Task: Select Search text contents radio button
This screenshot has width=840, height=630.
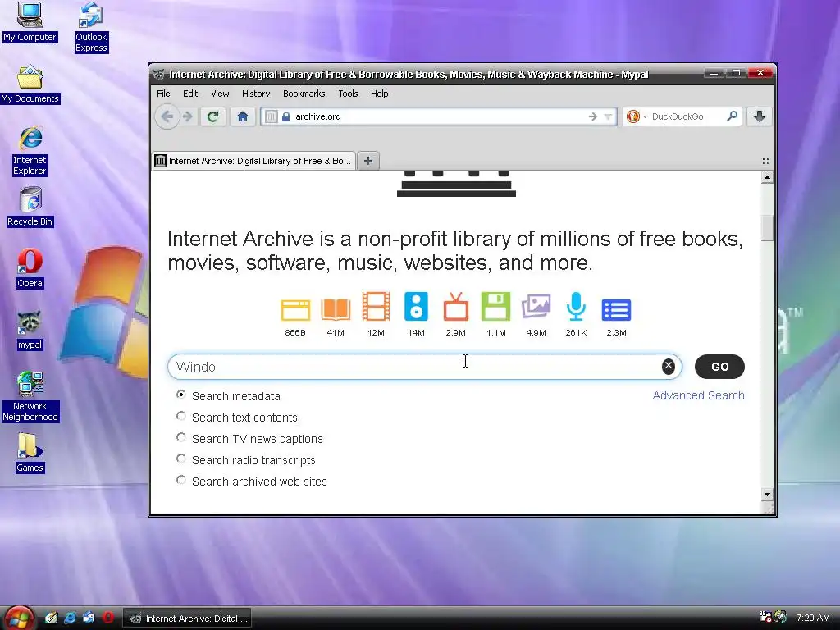Action: [181, 416]
